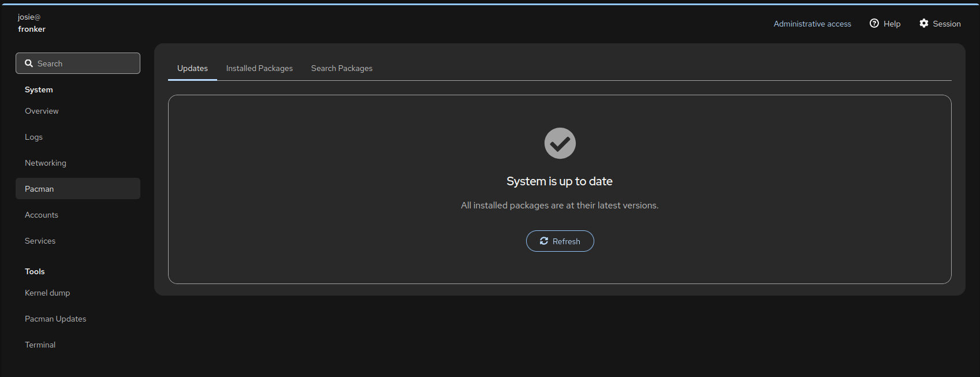Open the josie@fronker host switcher

[x=32, y=23]
